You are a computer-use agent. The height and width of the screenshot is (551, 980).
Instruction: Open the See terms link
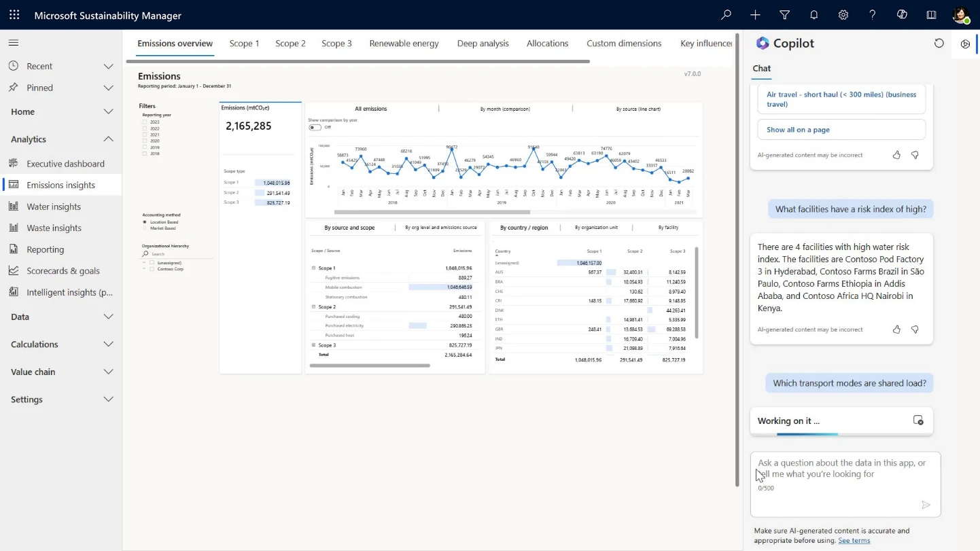coord(854,540)
